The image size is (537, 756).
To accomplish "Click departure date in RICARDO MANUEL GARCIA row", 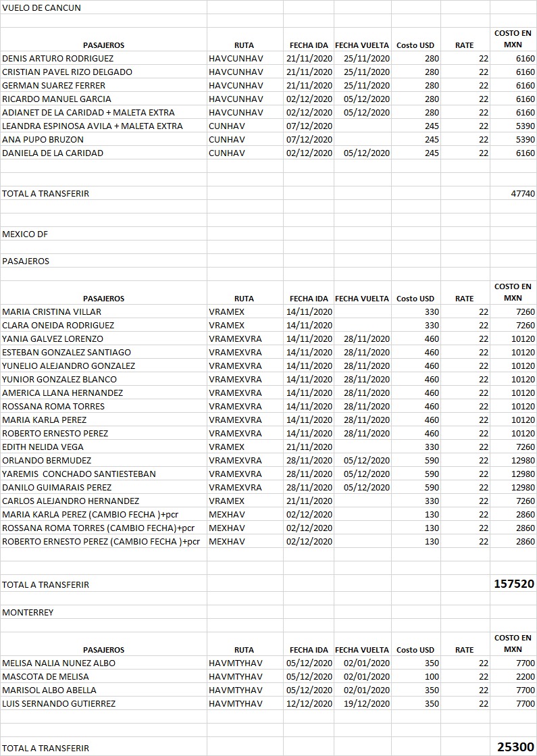I will [x=309, y=99].
